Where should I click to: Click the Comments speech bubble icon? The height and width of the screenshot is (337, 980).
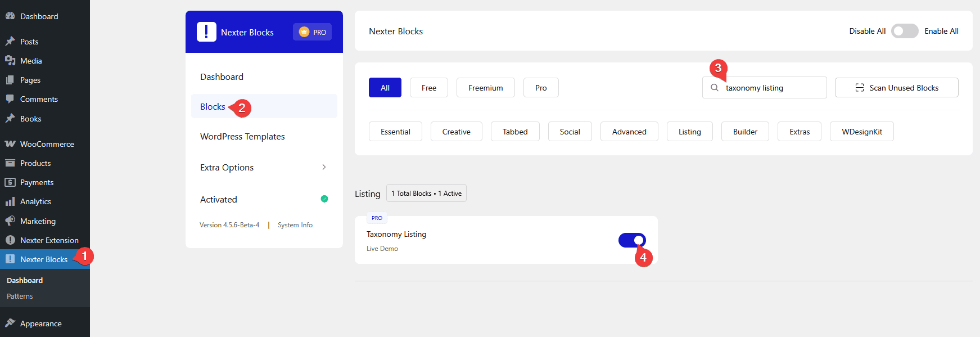(10, 99)
